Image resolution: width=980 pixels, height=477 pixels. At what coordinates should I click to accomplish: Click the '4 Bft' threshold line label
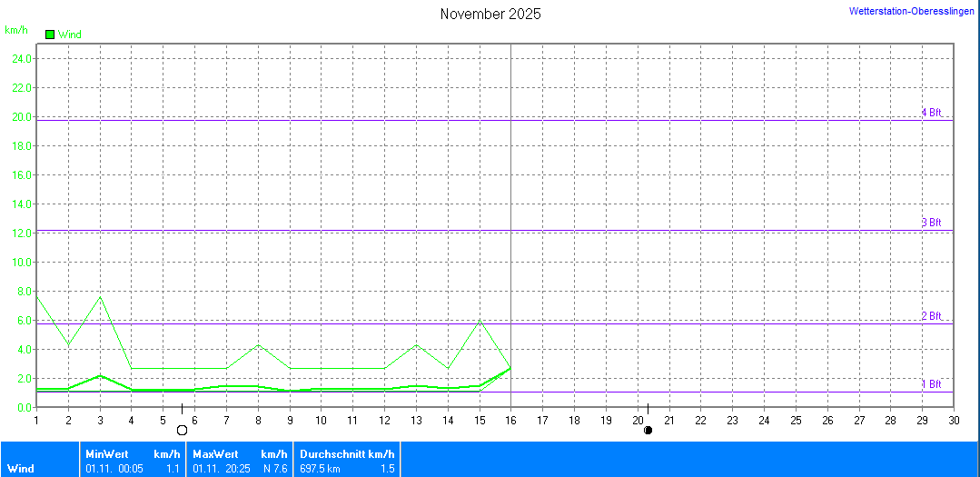pyautogui.click(x=931, y=113)
